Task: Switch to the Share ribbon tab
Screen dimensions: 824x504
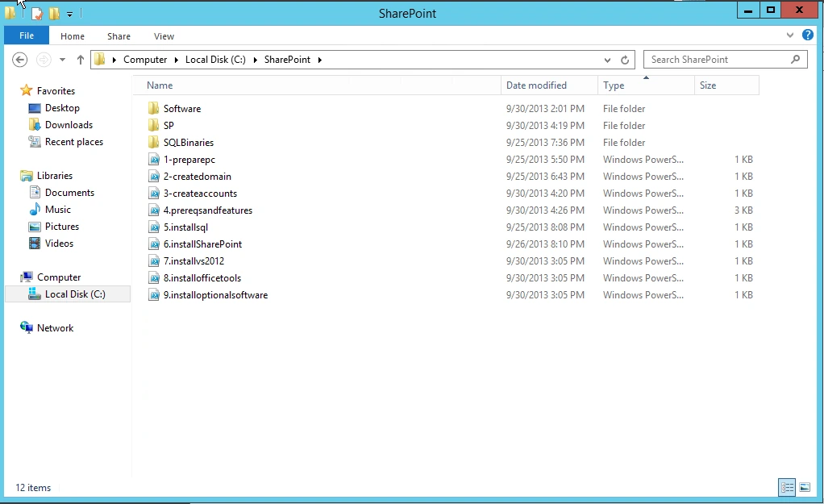Action: tap(119, 36)
